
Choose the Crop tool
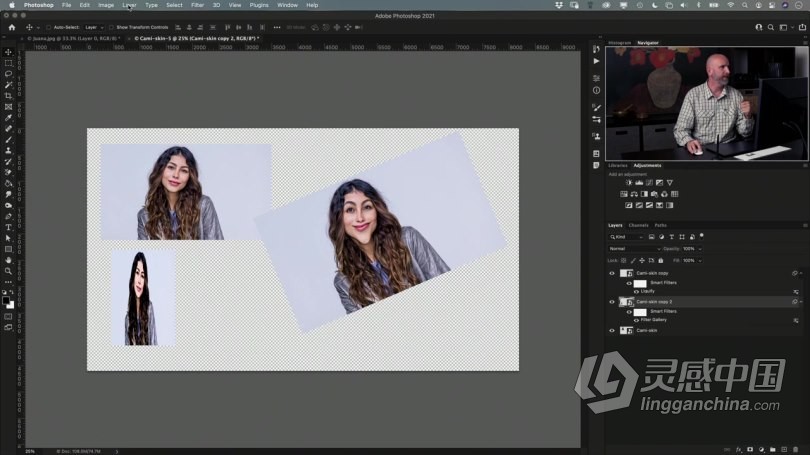click(8, 96)
